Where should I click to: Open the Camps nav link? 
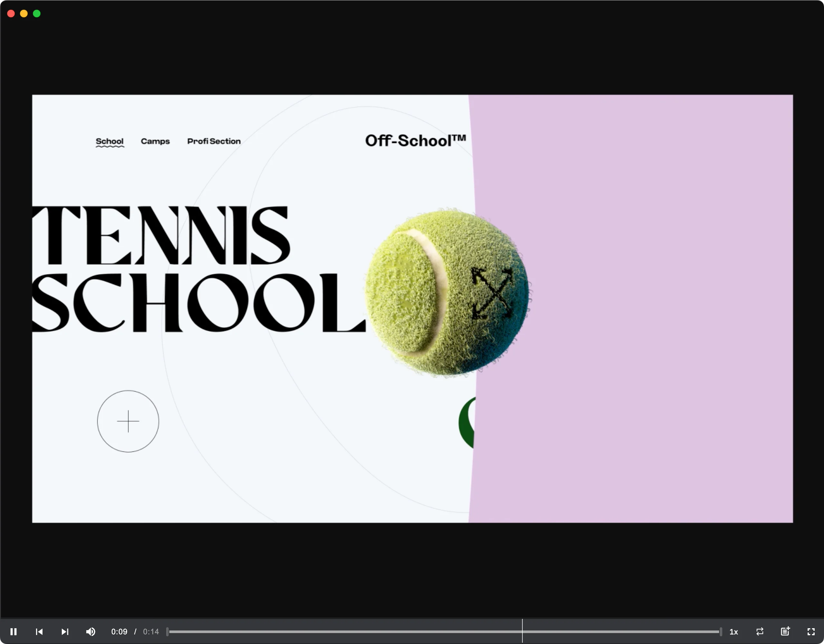(x=155, y=141)
